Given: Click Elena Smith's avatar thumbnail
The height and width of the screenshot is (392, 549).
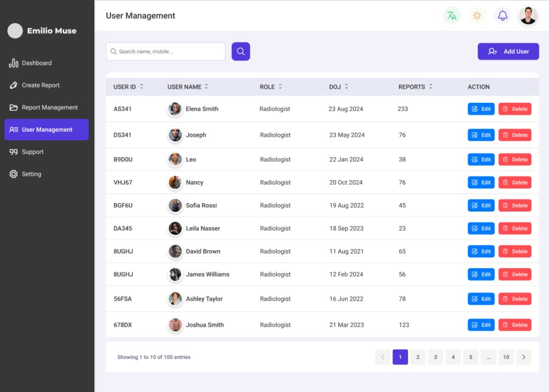Looking at the screenshot, I should pyautogui.click(x=175, y=109).
